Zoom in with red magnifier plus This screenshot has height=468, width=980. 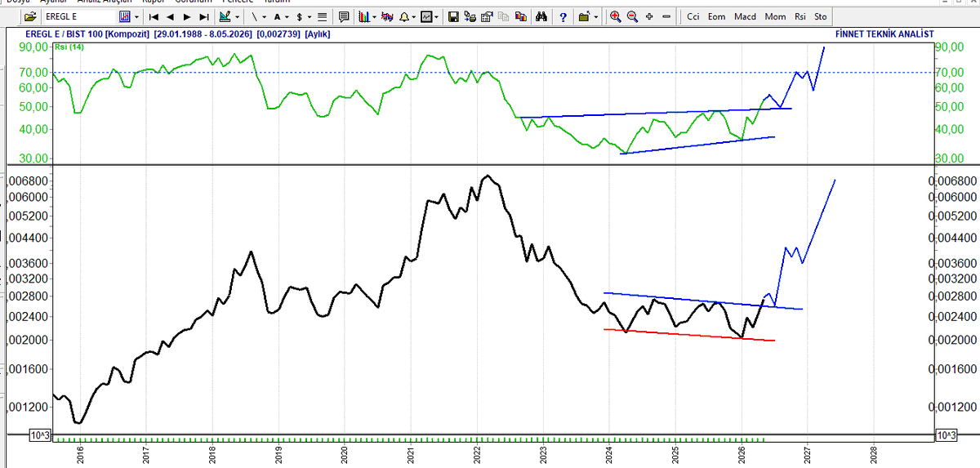615,16
